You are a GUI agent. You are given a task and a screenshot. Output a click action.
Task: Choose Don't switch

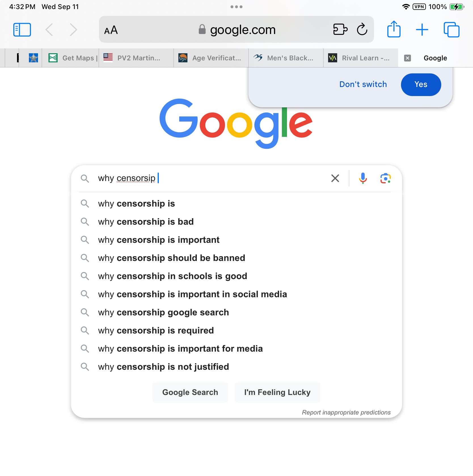(363, 84)
